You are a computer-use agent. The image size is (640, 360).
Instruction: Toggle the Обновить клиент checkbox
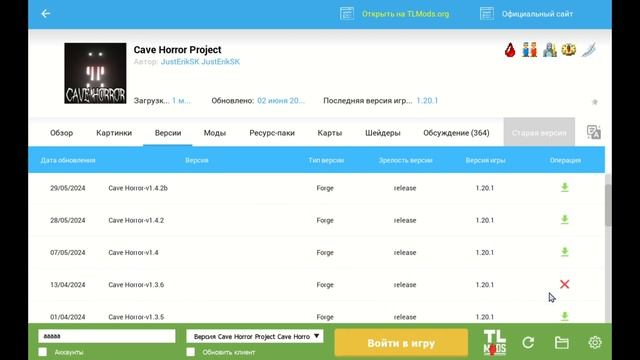[x=191, y=352]
